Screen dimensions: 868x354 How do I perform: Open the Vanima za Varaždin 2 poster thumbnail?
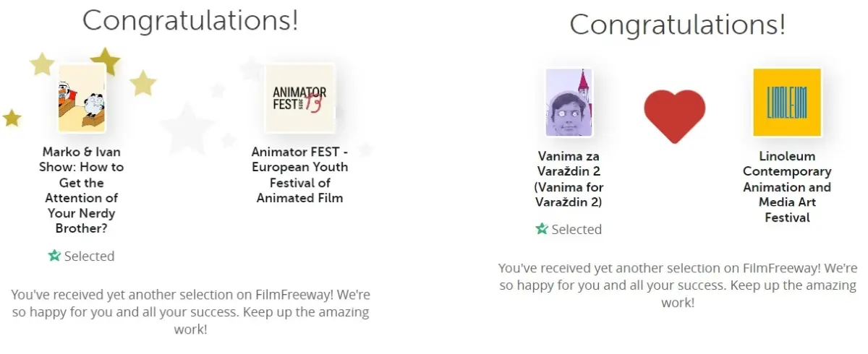(x=569, y=103)
